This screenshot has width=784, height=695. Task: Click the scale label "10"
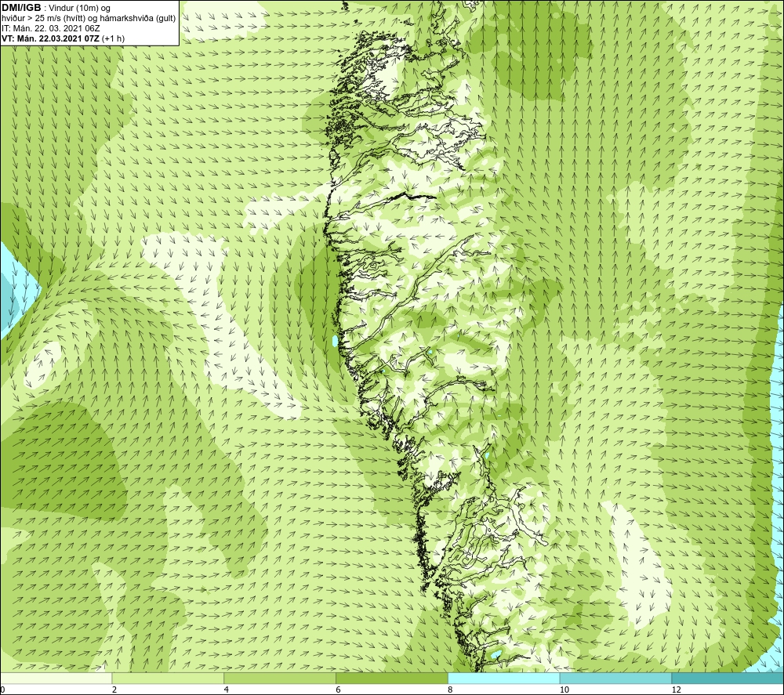(x=564, y=690)
